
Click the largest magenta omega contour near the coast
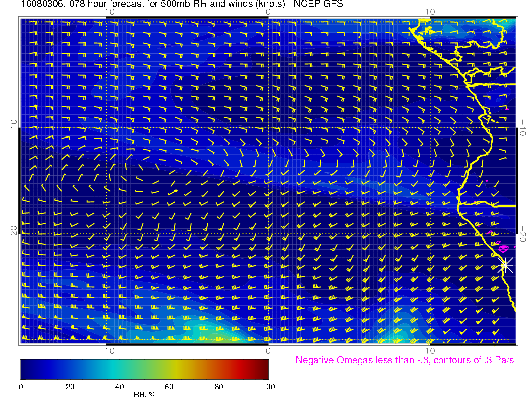pyautogui.click(x=504, y=248)
